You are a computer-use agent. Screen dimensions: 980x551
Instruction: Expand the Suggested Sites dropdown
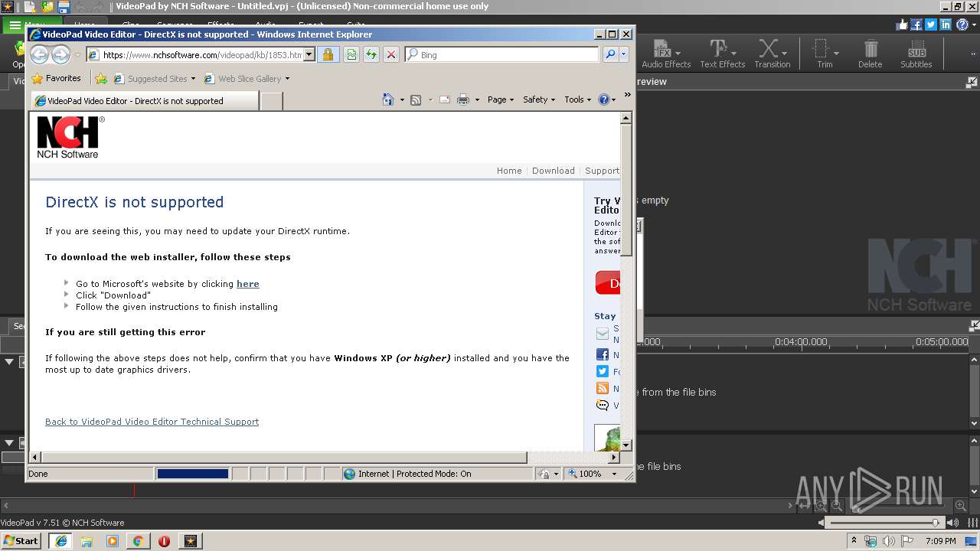coord(193,78)
